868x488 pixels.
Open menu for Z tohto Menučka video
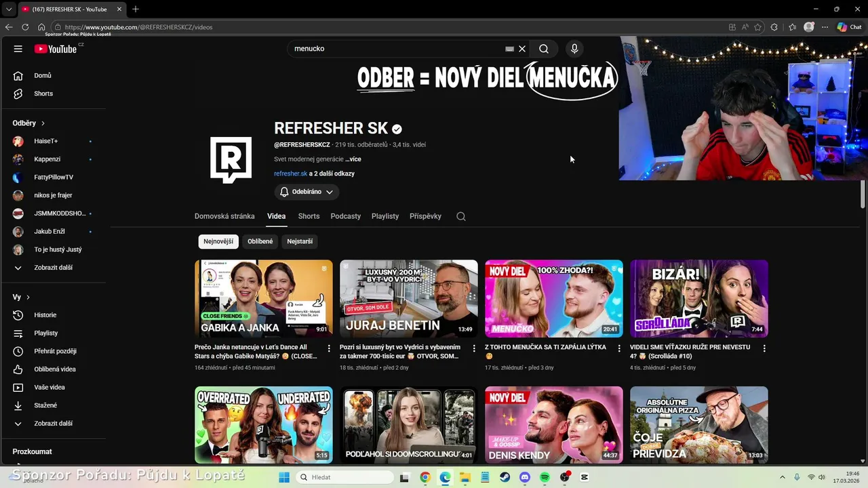click(619, 348)
